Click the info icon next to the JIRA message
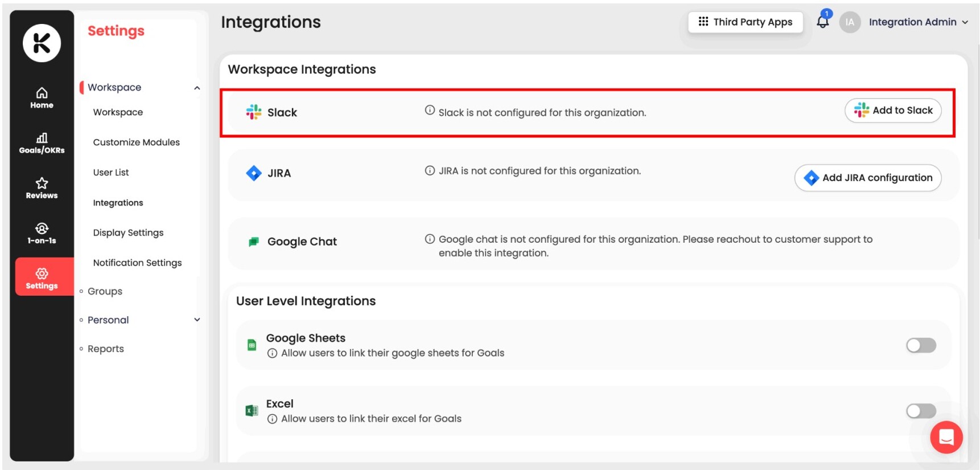The image size is (980, 470). coord(430,170)
